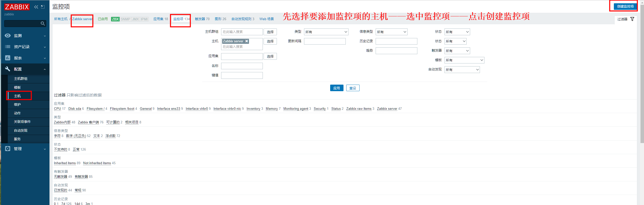This screenshot has width=644, height=205.
Task: Click the gear icon for 管理
Action: click(8, 149)
